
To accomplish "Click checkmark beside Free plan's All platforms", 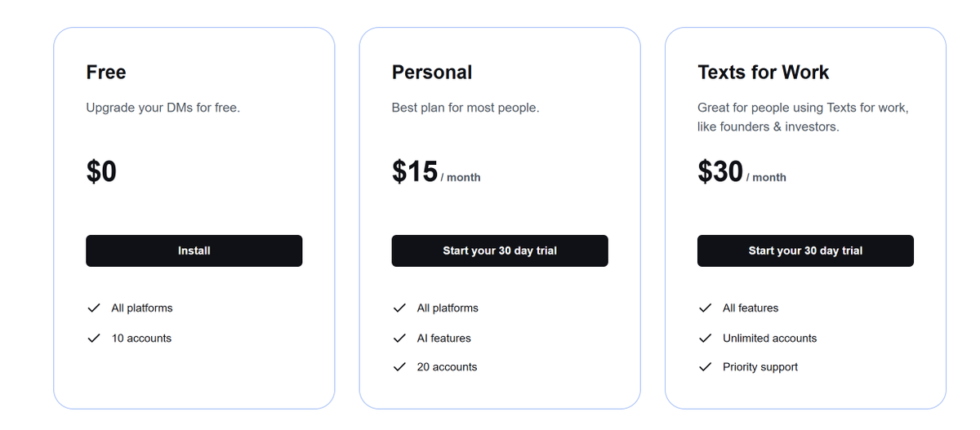I will click(x=94, y=308).
